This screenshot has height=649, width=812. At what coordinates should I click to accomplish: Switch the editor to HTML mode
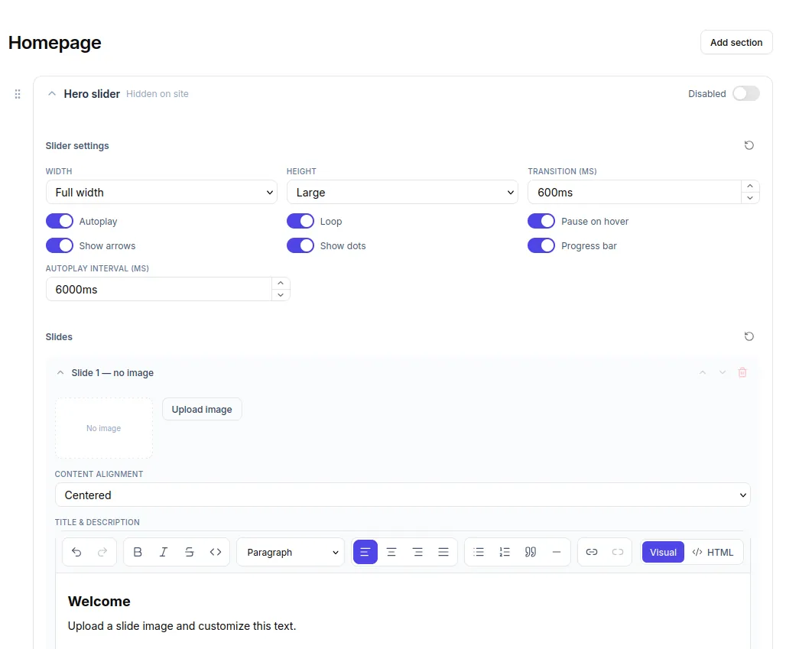click(x=713, y=552)
